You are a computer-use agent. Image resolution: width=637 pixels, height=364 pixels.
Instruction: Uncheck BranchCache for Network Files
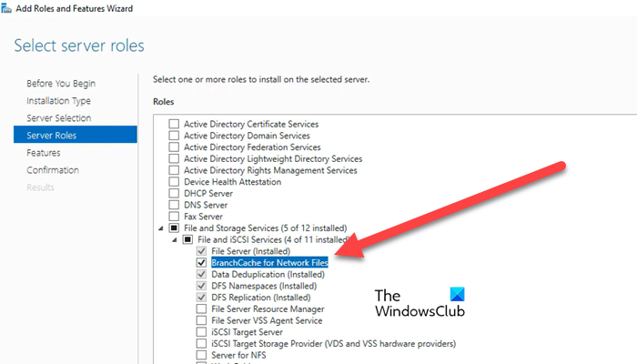tap(201, 262)
